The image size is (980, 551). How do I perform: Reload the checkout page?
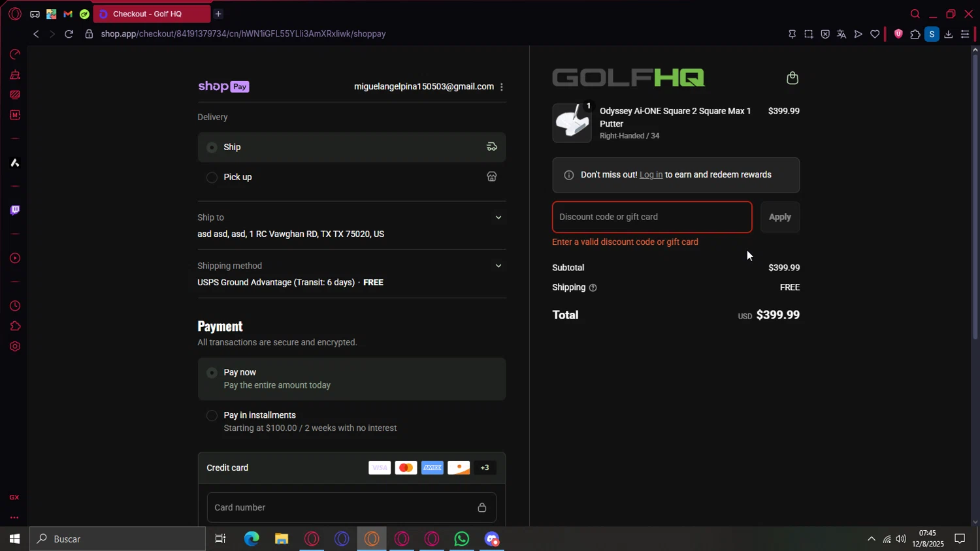(x=69, y=34)
